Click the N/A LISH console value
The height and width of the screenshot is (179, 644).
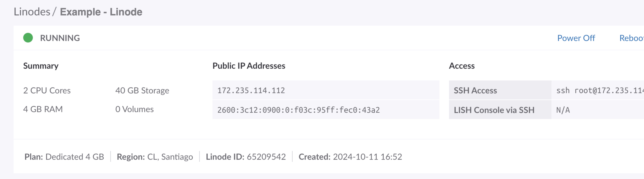pyautogui.click(x=563, y=110)
